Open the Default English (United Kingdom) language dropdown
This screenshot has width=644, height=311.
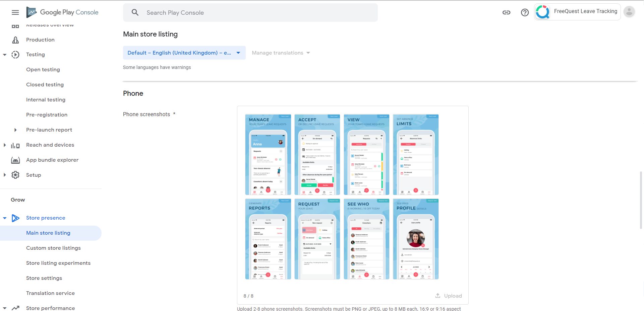(184, 53)
